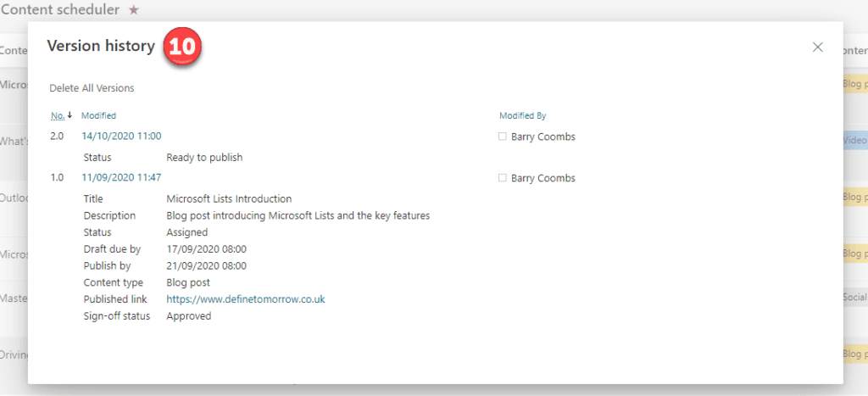868x396 pixels.
Task: Click Barry Coombs name on version 2.0
Action: (543, 137)
